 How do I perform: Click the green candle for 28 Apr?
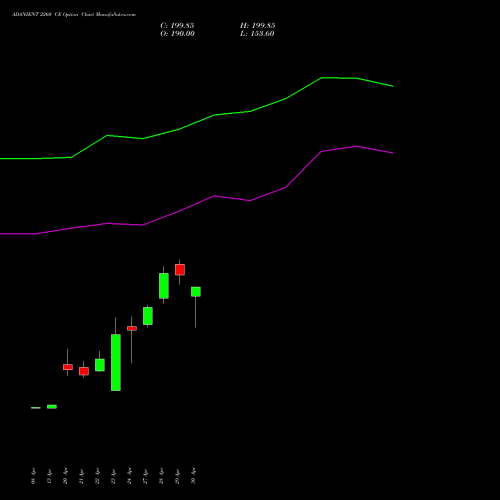(164, 286)
